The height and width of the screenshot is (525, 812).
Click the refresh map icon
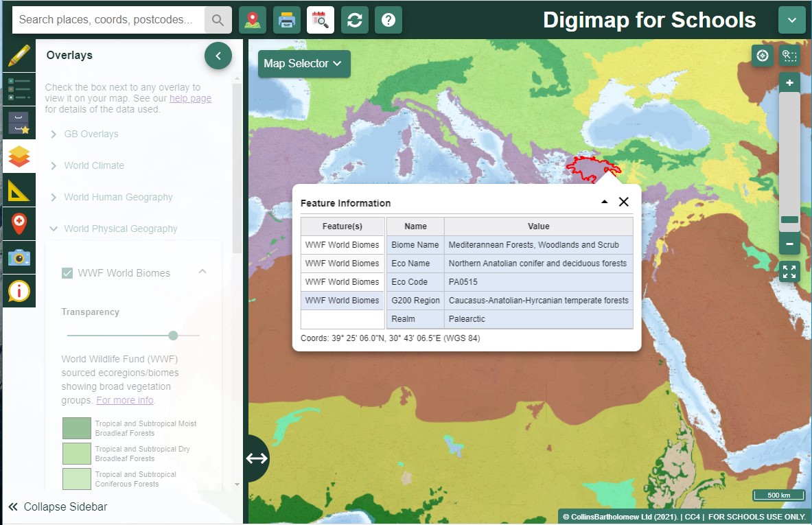pyautogui.click(x=354, y=20)
